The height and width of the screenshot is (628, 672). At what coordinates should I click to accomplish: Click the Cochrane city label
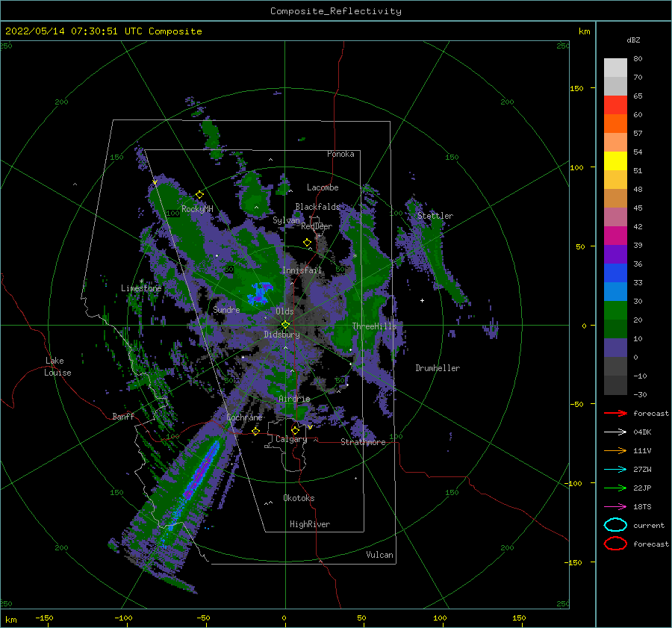[244, 417]
